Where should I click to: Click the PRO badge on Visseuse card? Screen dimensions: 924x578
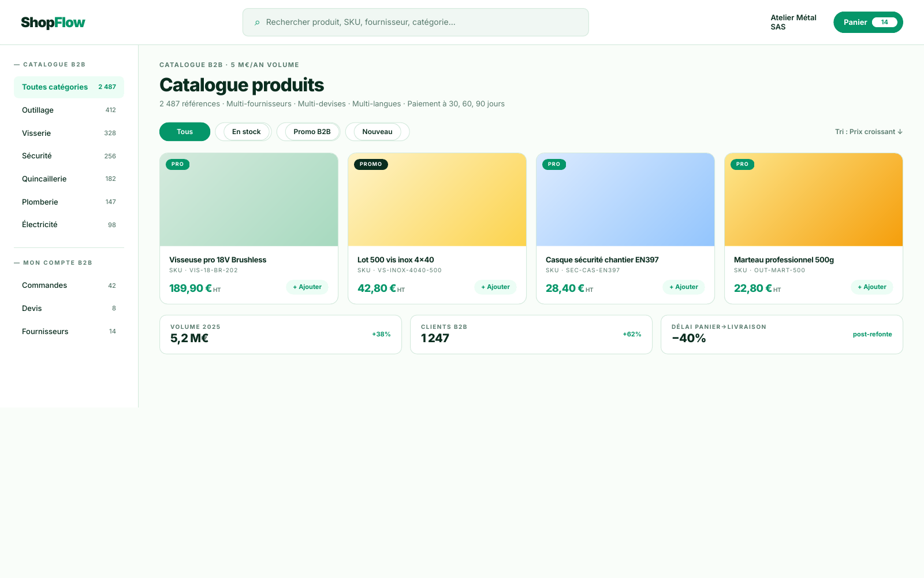pyautogui.click(x=177, y=164)
